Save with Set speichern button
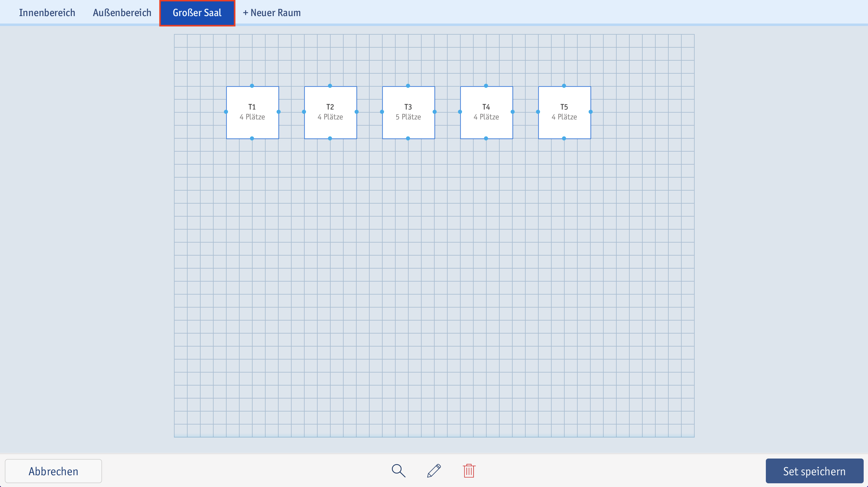 (814, 471)
